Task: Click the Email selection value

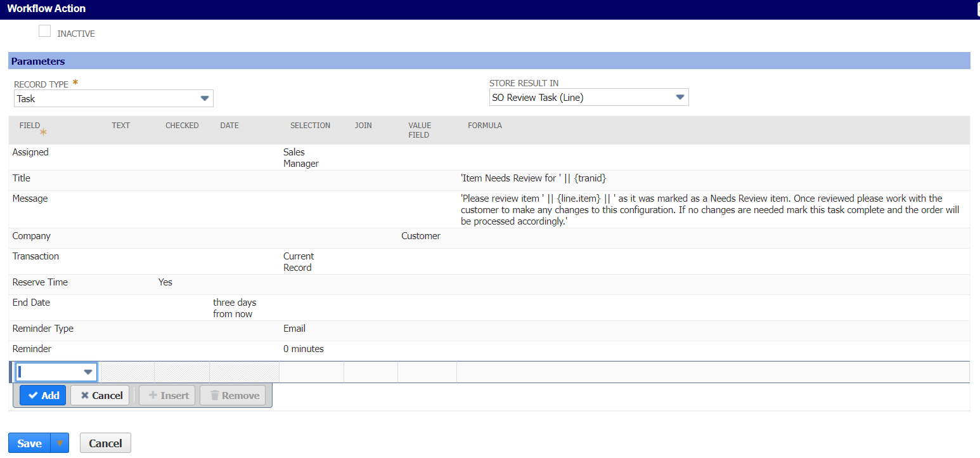Action: click(x=294, y=329)
